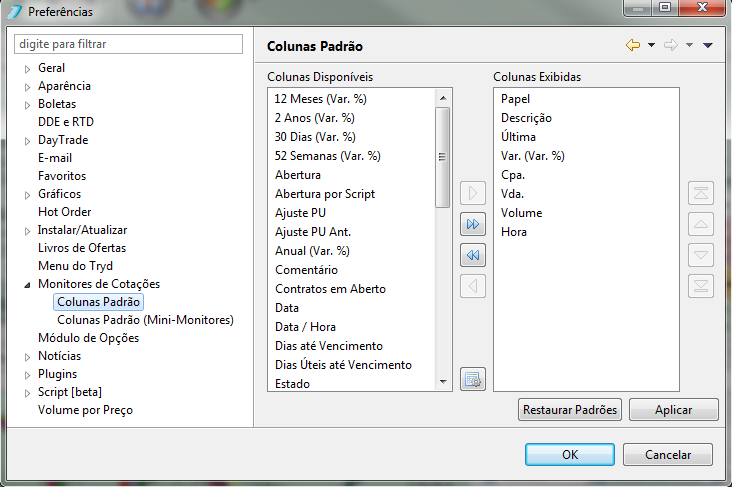The width and height of the screenshot is (732, 487).
Task: Click the filter text input field
Action: click(x=128, y=44)
